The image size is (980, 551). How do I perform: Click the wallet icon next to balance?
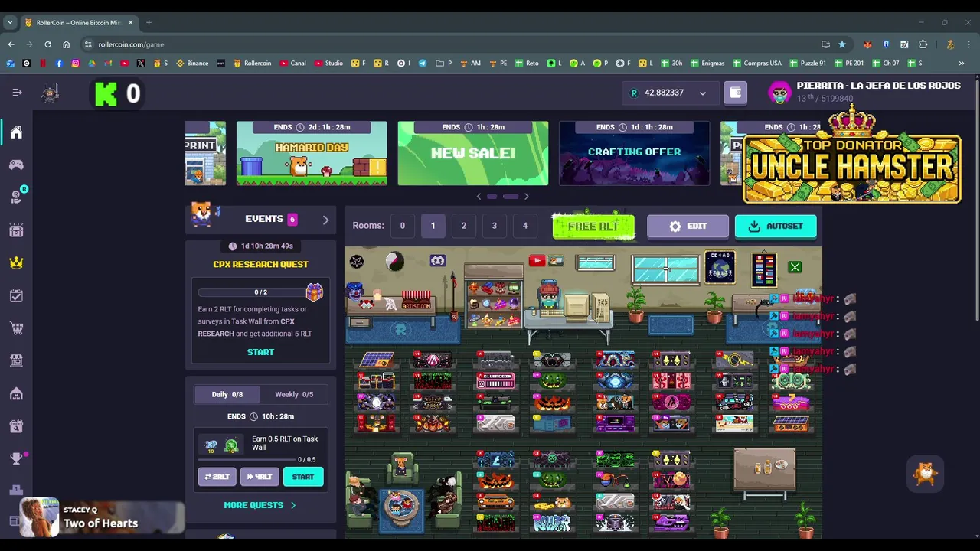[x=736, y=93]
